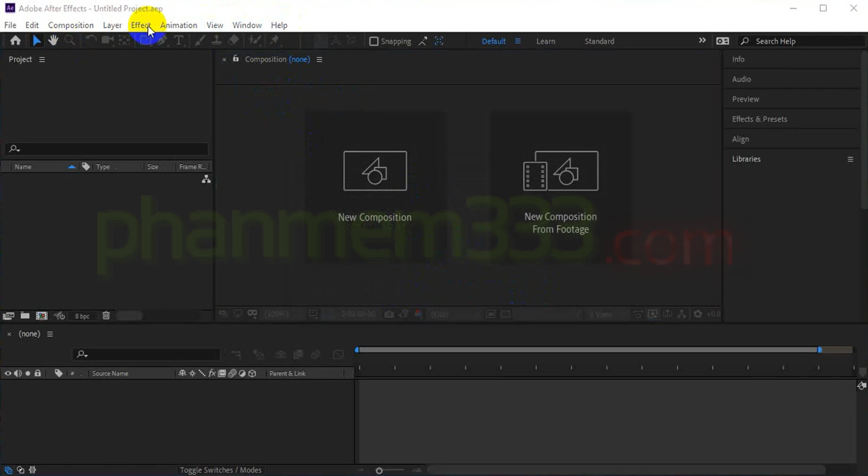Expand the Preview panel
Viewport: 868px width, 476px height.
[x=746, y=99]
